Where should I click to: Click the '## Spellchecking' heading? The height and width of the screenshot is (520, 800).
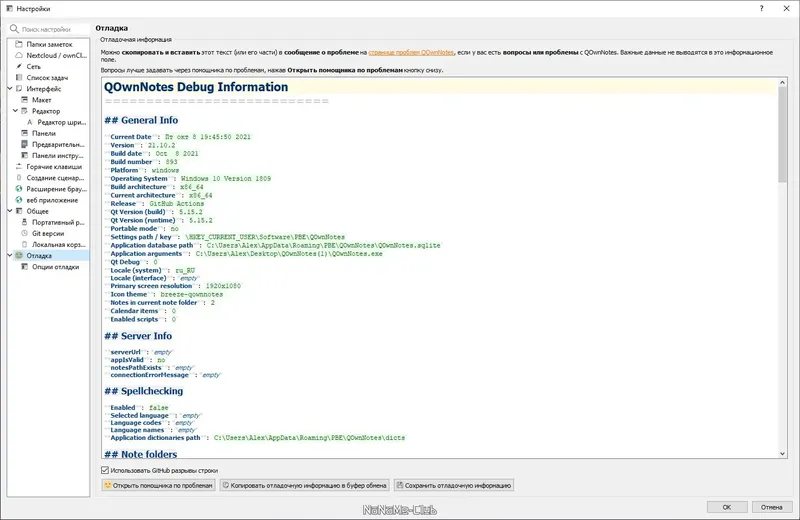coord(143,391)
